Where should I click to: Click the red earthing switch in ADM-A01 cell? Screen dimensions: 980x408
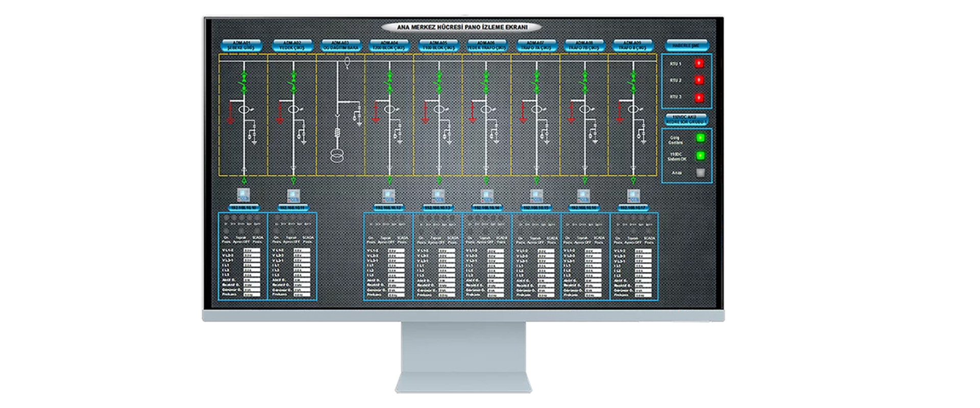click(230, 113)
